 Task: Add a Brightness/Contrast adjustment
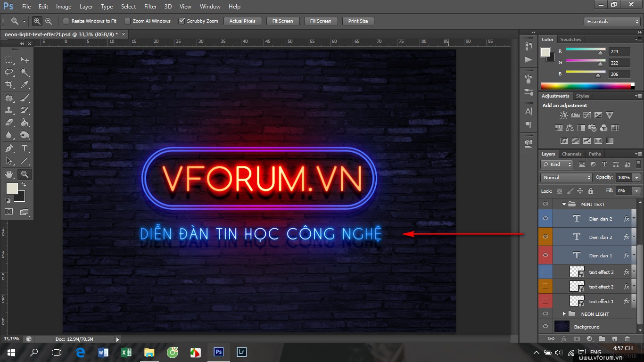tap(564, 115)
